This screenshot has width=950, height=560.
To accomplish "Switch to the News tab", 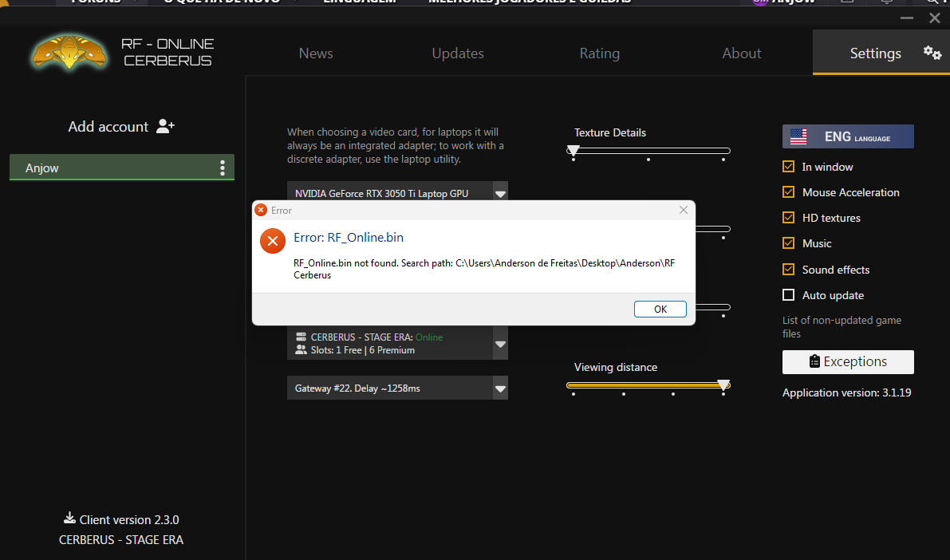I will click(x=316, y=53).
